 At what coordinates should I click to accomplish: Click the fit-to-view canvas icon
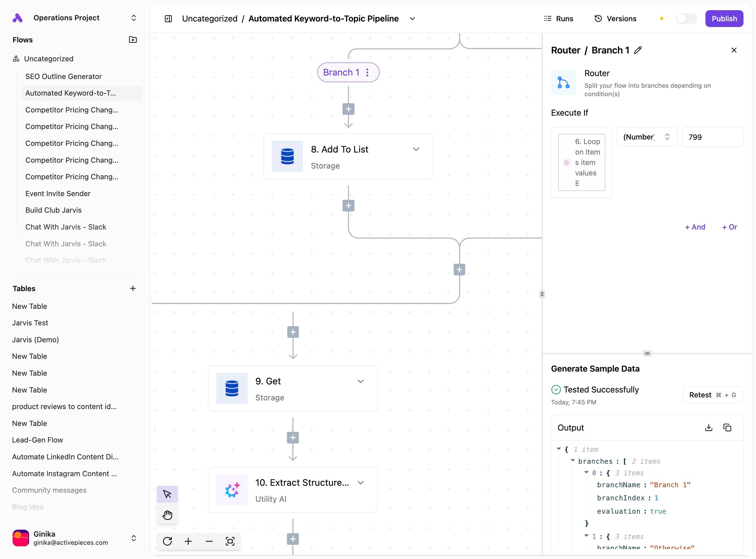coord(230,541)
